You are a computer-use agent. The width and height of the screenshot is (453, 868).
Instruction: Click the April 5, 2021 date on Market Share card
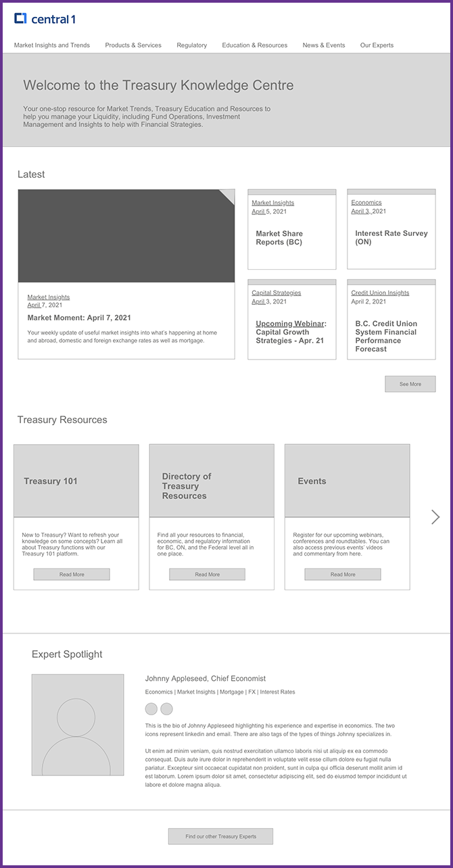[x=270, y=212]
